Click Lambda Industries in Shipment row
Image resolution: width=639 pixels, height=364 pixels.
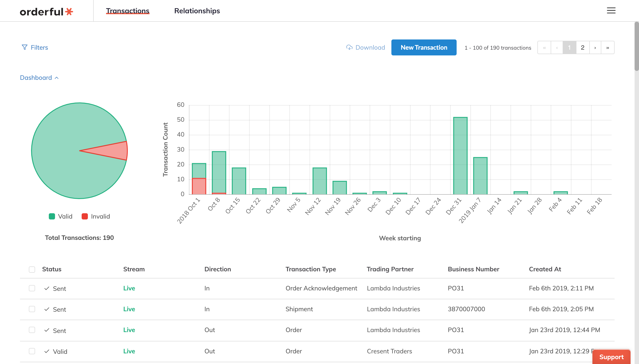point(393,309)
